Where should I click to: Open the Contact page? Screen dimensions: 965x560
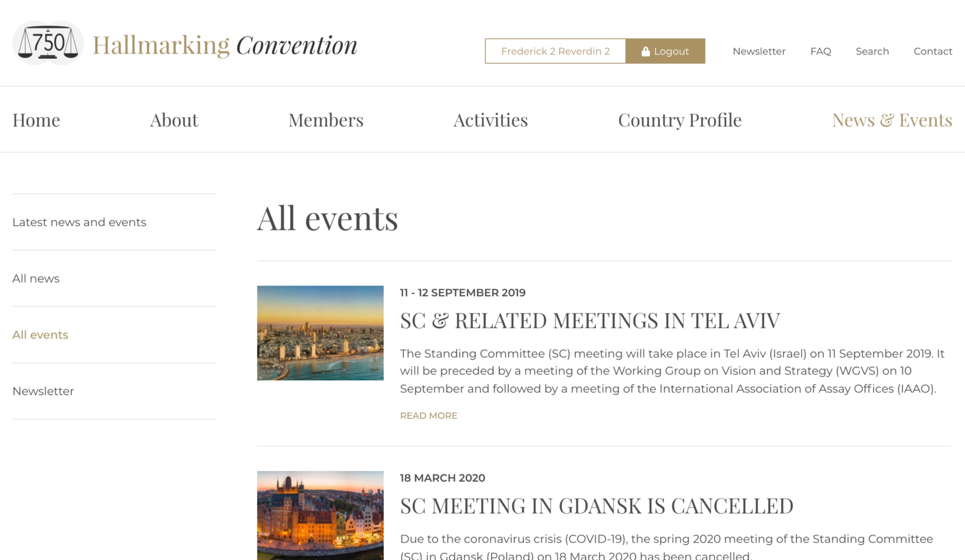(x=933, y=51)
